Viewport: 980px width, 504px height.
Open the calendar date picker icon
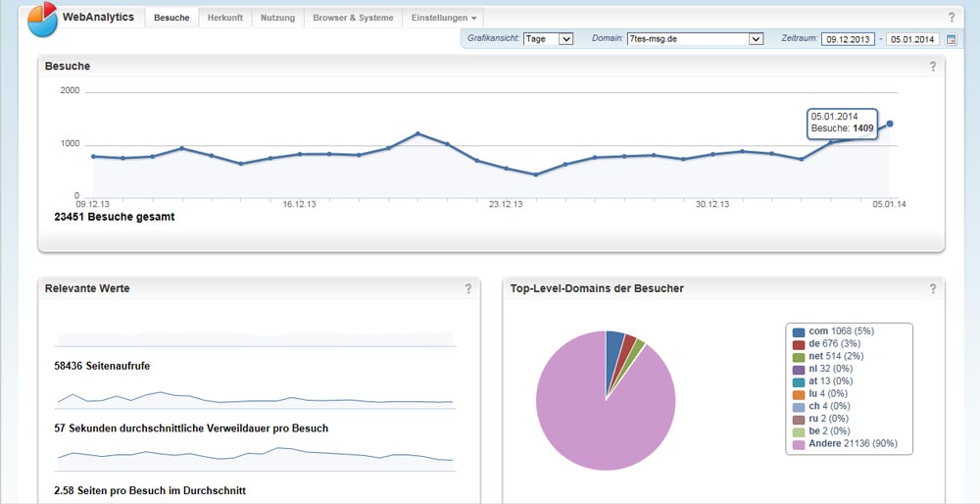pyautogui.click(x=951, y=39)
